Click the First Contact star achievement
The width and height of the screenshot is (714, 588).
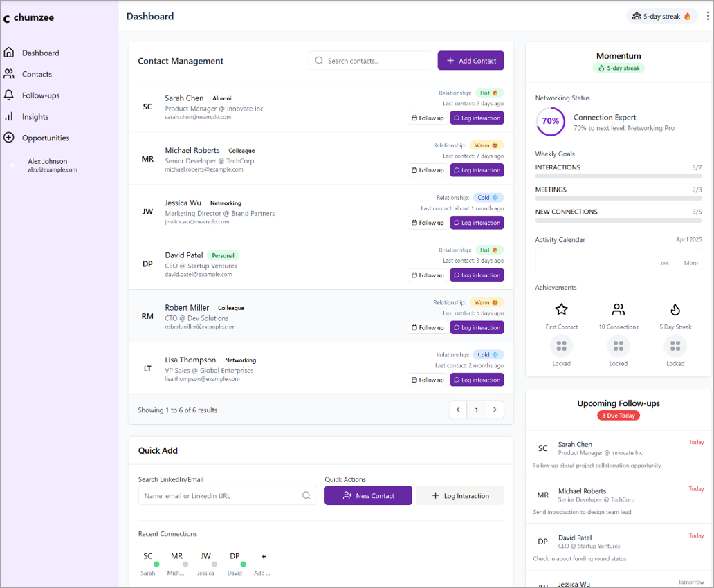561,309
